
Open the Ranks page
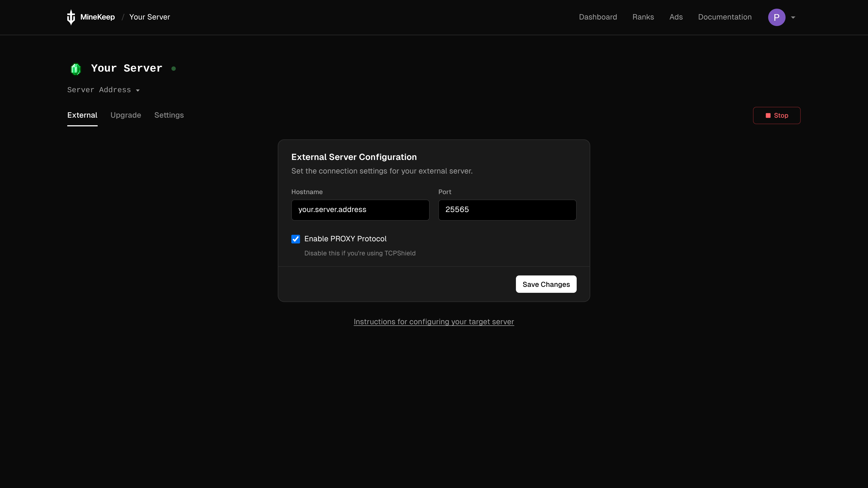point(643,17)
